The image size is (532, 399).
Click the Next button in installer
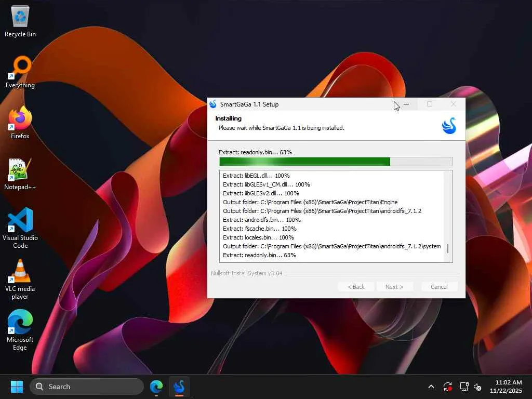(x=394, y=287)
